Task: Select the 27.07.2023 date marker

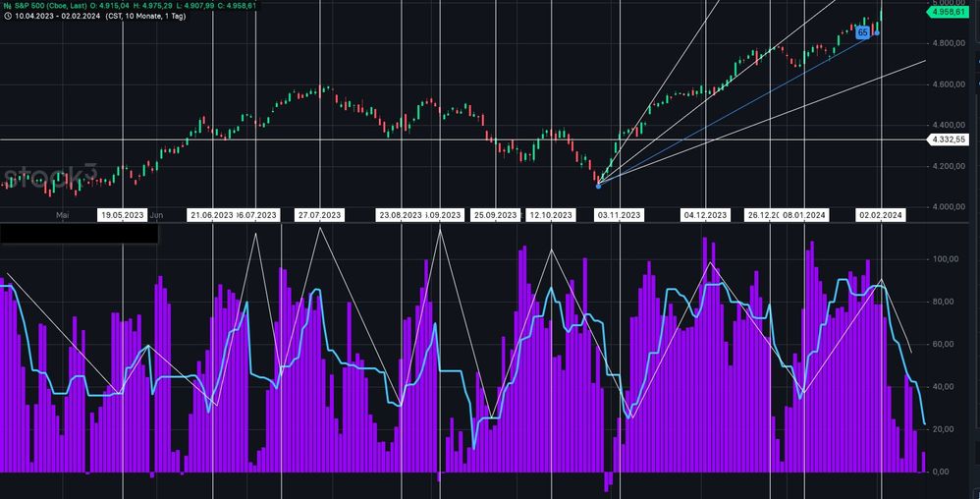Action: click(x=319, y=215)
